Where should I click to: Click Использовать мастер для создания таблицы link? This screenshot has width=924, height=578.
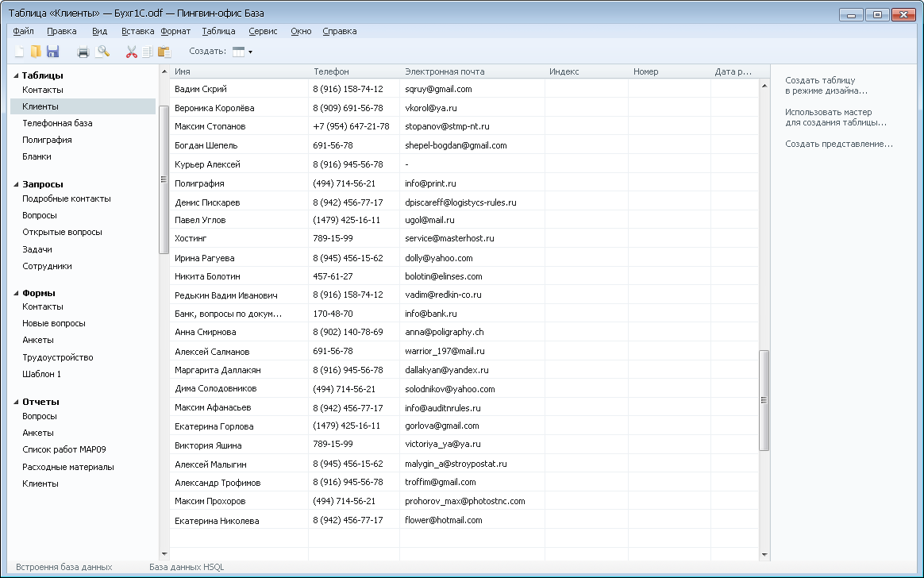[x=835, y=118]
